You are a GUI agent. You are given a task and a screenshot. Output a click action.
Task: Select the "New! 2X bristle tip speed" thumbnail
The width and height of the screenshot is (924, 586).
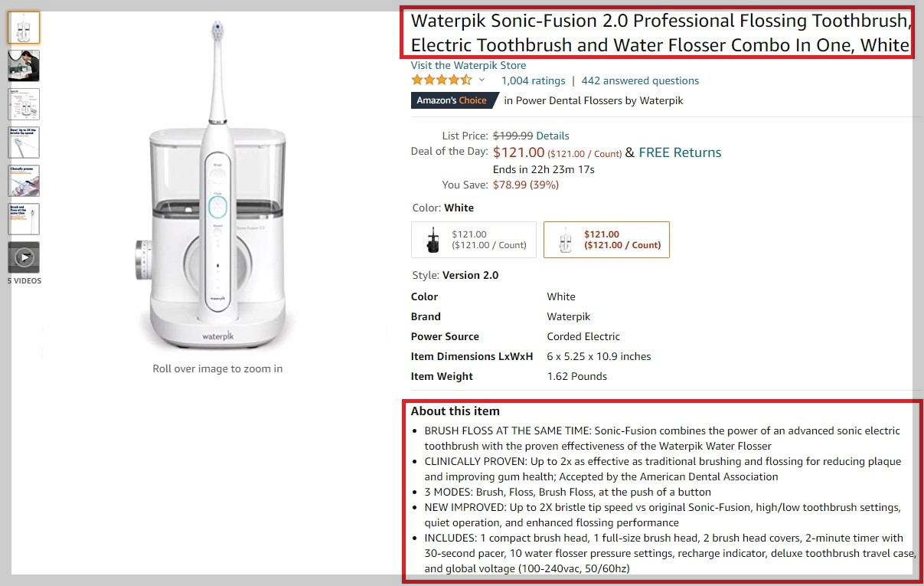24,142
